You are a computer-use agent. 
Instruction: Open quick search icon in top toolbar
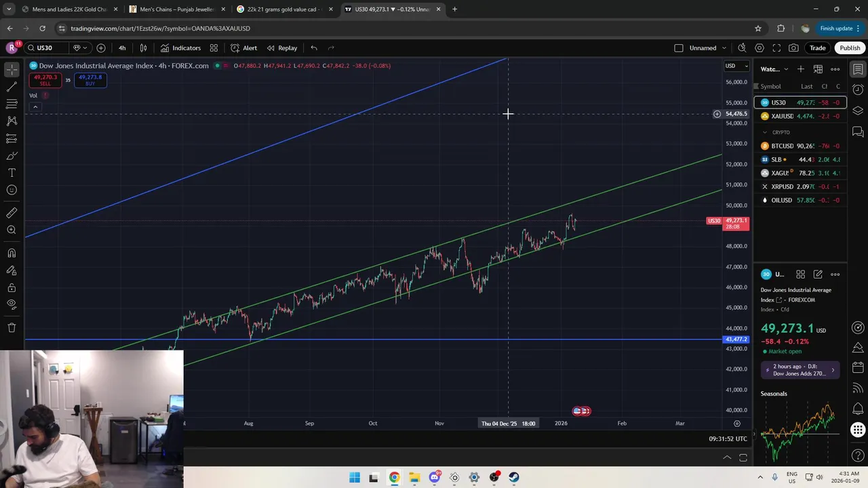tap(742, 48)
